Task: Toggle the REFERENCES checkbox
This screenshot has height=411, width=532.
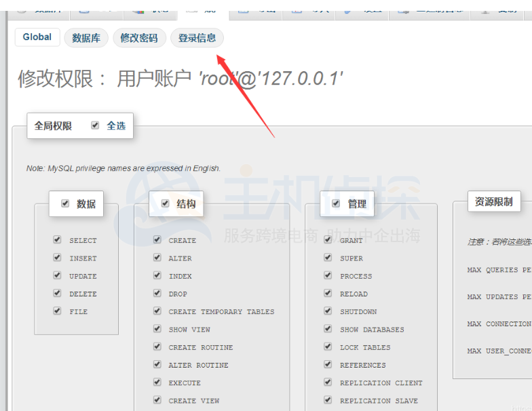Action: click(x=328, y=365)
